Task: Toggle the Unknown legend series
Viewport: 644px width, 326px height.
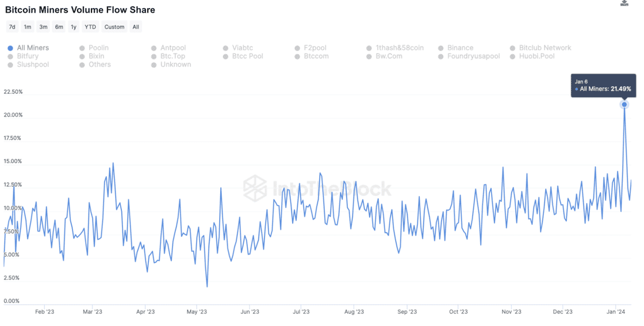Action: point(171,64)
